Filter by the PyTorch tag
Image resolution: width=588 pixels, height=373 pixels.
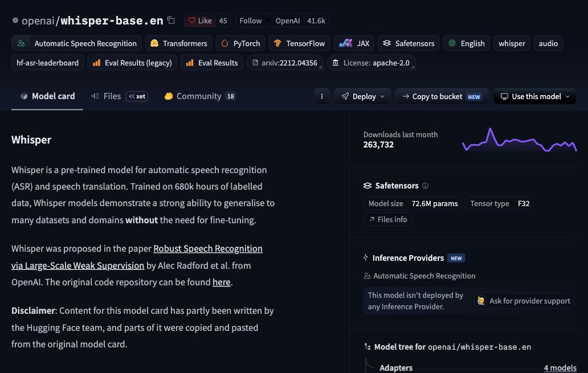tap(240, 43)
